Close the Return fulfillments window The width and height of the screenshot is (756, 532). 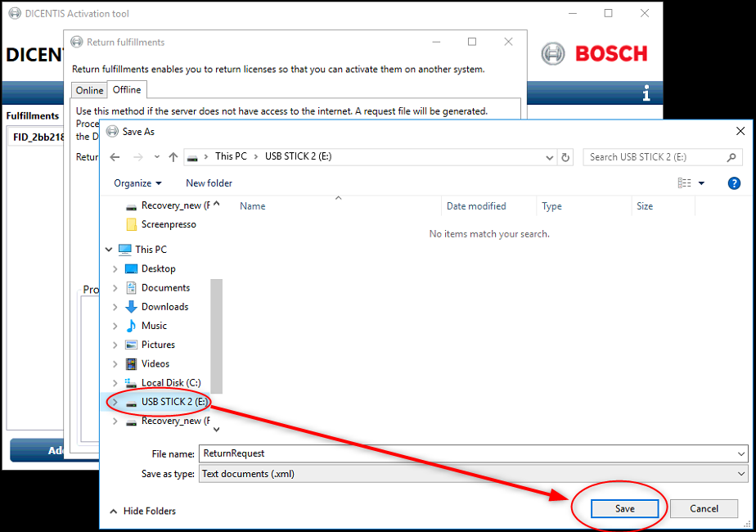pos(508,42)
